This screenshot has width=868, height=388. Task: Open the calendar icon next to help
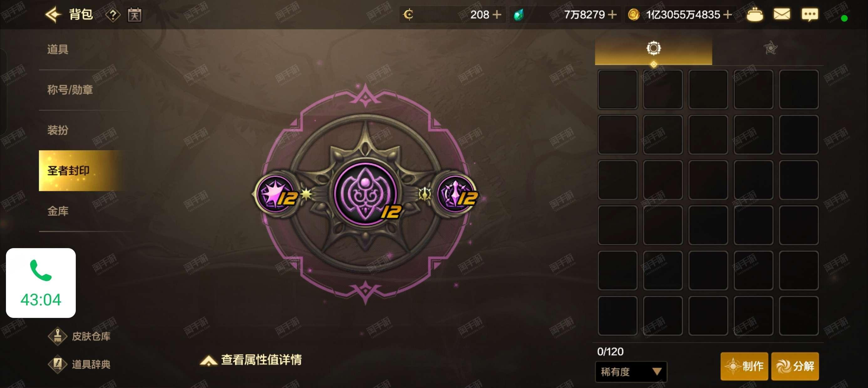click(134, 15)
